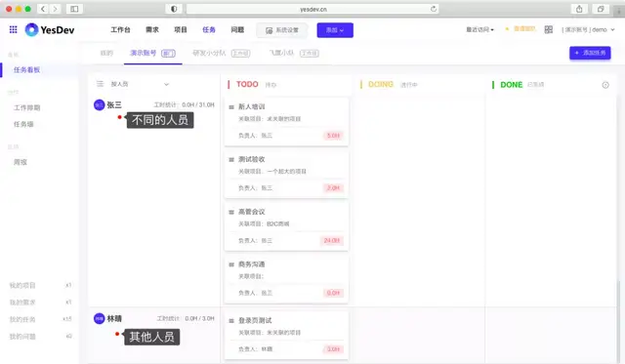625x364 pixels.
Task: Click the TODO column header
Action: (247, 85)
